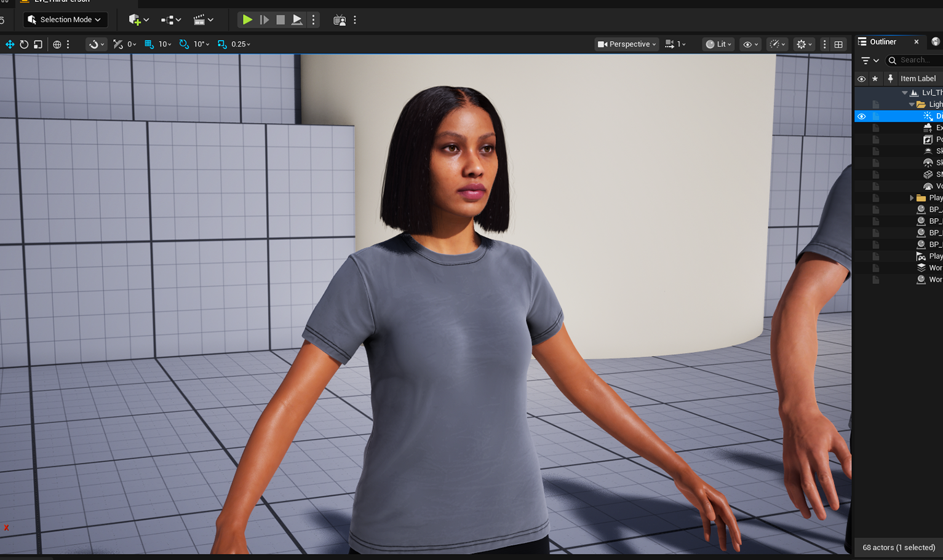943x560 pixels.
Task: Click the device output log TV icon
Action: [339, 19]
